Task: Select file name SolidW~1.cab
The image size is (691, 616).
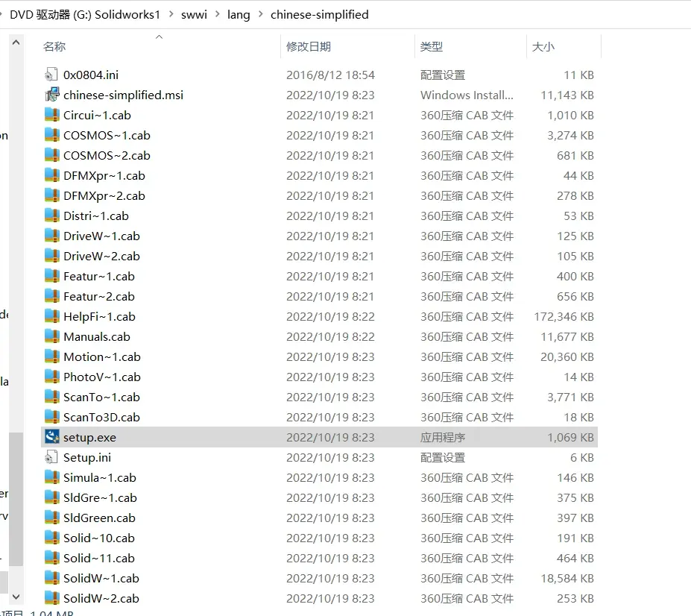Action: [101, 578]
